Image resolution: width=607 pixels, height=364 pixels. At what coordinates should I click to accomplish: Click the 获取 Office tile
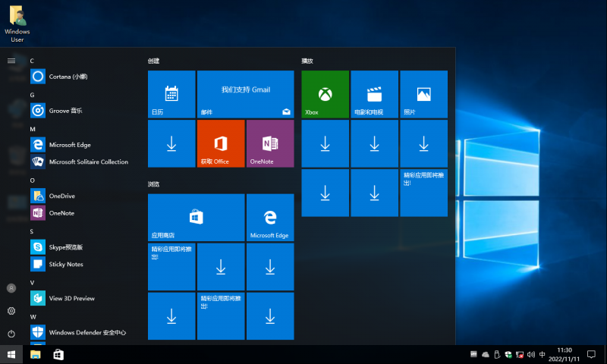221,143
